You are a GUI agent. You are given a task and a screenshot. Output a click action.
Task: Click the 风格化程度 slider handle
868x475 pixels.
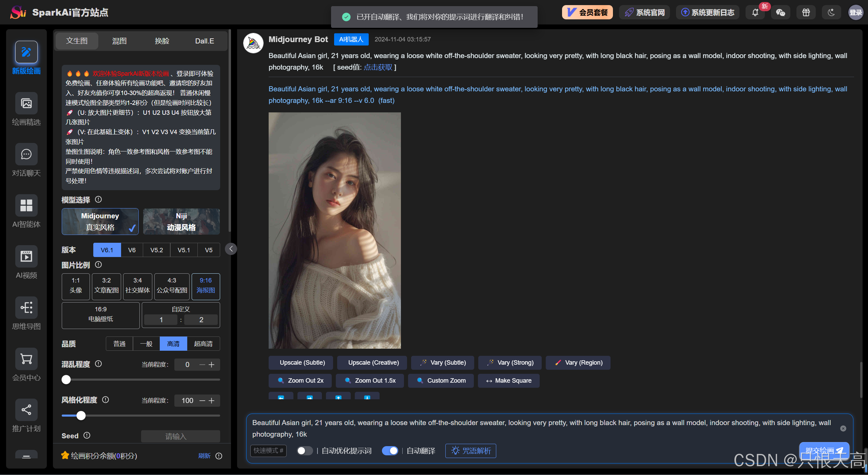[x=81, y=416]
